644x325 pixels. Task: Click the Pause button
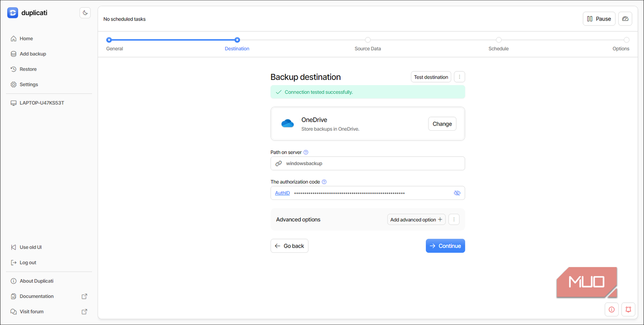pos(599,19)
